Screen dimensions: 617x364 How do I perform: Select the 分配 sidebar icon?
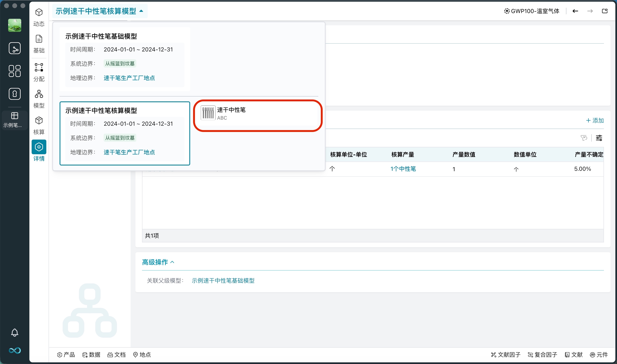(x=39, y=72)
